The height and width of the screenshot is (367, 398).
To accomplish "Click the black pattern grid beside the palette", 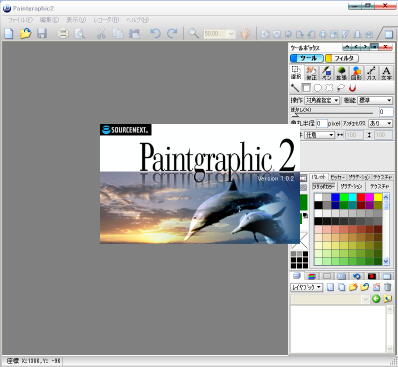I will (x=299, y=260).
